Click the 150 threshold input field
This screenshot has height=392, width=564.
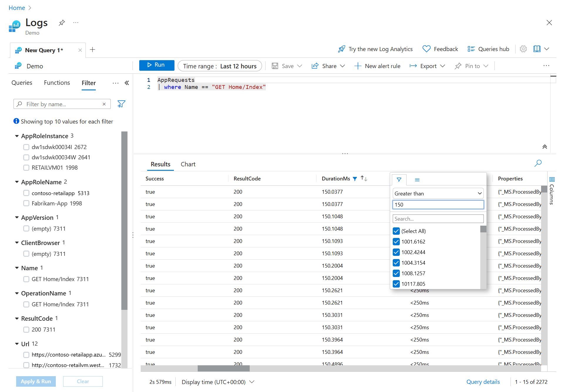click(x=438, y=204)
